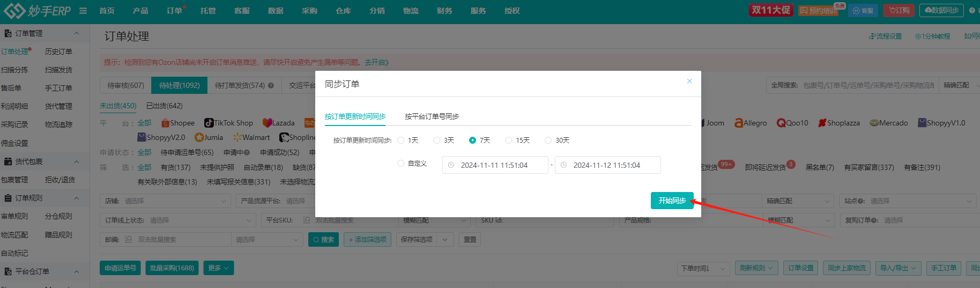Open the 店铺 select dropdown
980x288 pixels.
pyautogui.click(x=166, y=201)
